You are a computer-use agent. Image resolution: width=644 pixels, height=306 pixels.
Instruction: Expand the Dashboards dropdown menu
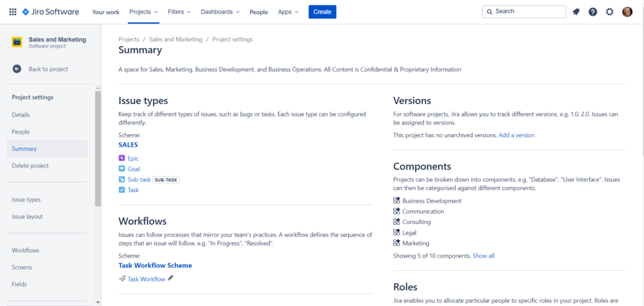click(220, 12)
